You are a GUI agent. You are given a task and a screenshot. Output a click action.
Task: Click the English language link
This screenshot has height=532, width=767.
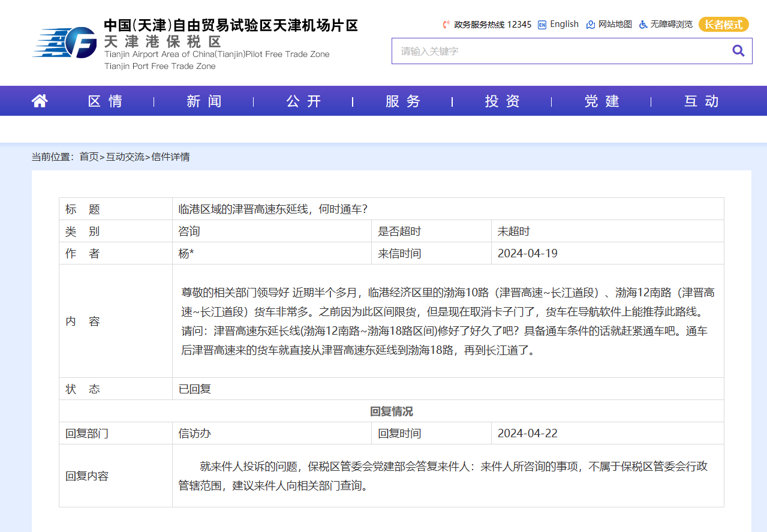tap(564, 25)
